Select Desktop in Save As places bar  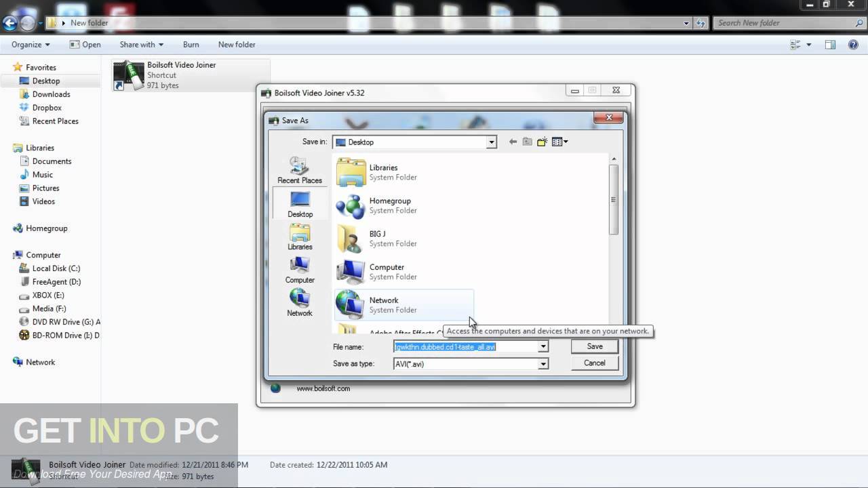tap(300, 204)
